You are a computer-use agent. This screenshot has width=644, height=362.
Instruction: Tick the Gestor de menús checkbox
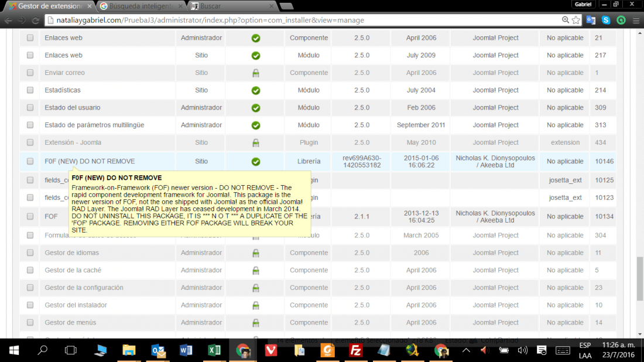[30, 323]
